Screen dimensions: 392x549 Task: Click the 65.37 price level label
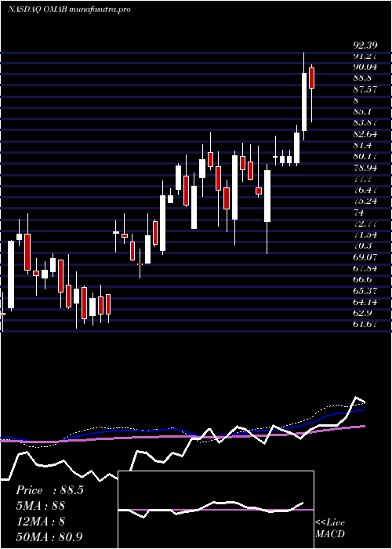point(365,291)
